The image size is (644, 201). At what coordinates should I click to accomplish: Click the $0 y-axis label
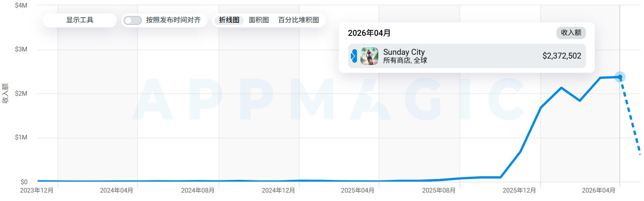pyautogui.click(x=24, y=182)
